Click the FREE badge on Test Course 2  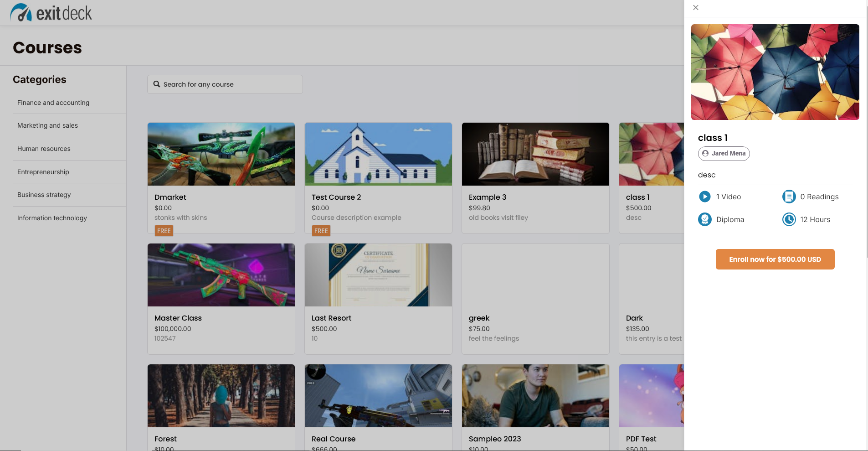[x=321, y=231]
